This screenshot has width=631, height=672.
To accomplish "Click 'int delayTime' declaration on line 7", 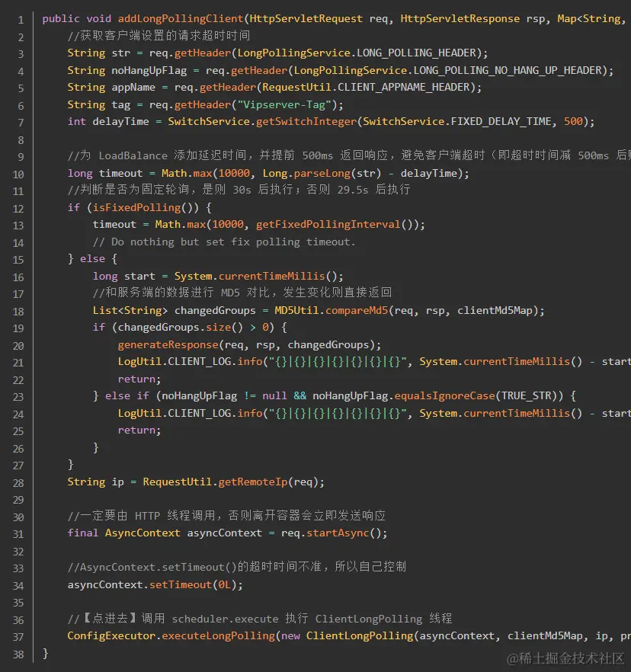I will (x=108, y=122).
